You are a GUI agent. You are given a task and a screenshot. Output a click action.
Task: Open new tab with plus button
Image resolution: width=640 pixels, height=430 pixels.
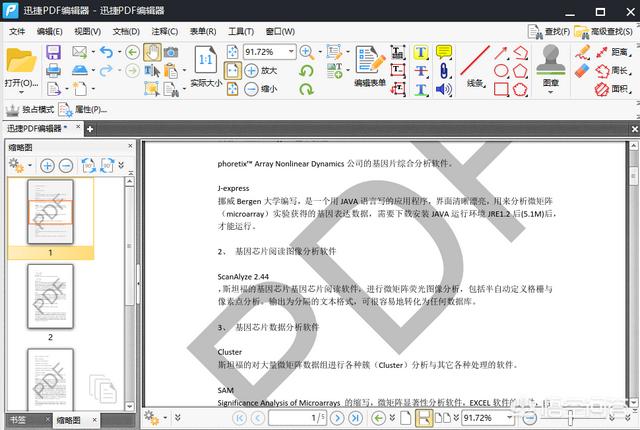click(90, 129)
